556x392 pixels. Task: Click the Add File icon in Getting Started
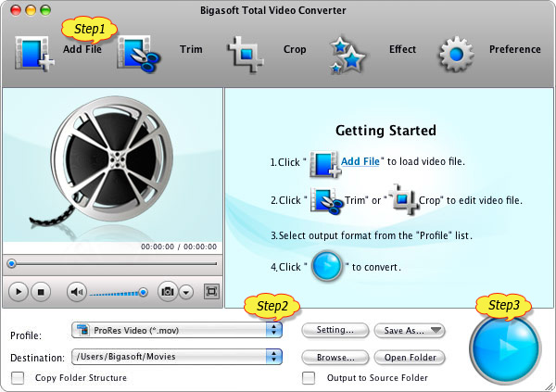(x=325, y=164)
